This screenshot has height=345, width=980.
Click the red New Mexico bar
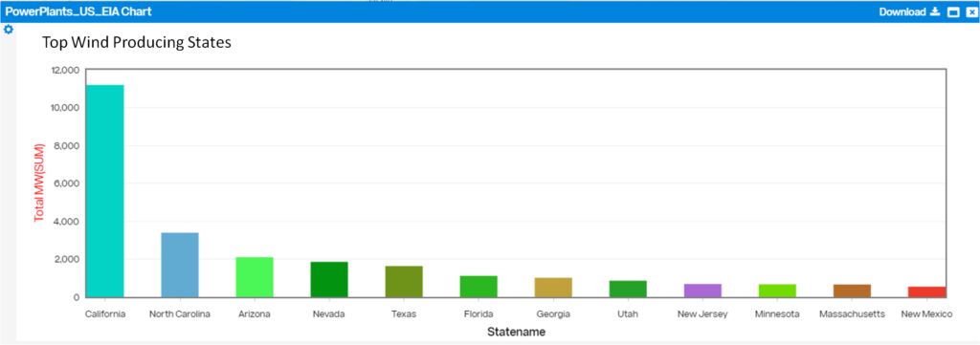926,291
